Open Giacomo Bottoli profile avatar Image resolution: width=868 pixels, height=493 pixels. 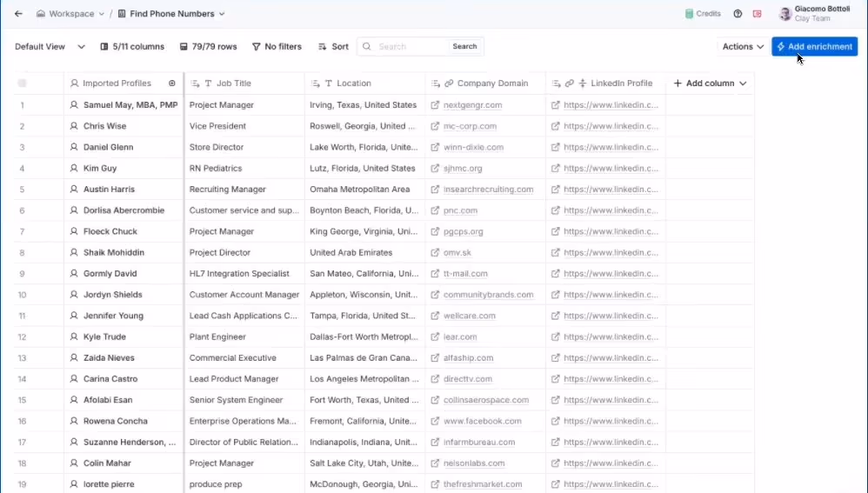tap(785, 14)
